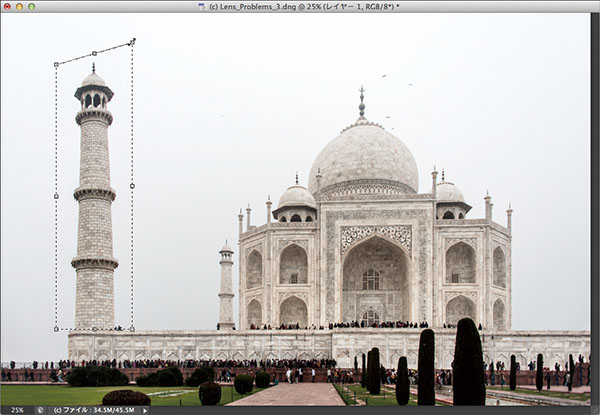The height and width of the screenshot is (415, 600).
Task: Close the Lens_Problems_3.dng document window
Action: point(7,6)
